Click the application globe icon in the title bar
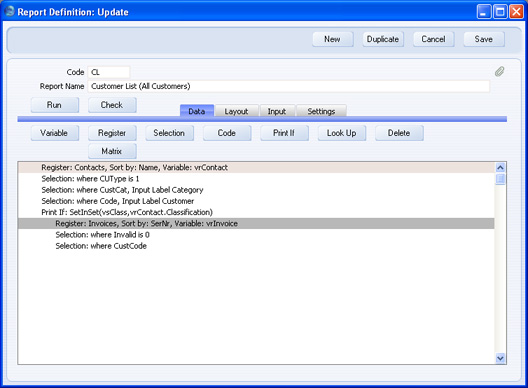Viewport: 528px width, 388px height. tap(9, 11)
